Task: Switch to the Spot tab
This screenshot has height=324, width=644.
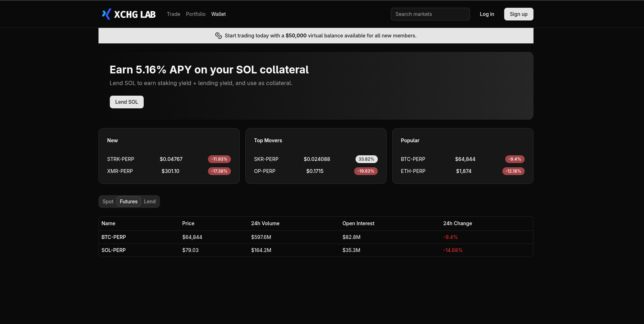Action: click(108, 202)
